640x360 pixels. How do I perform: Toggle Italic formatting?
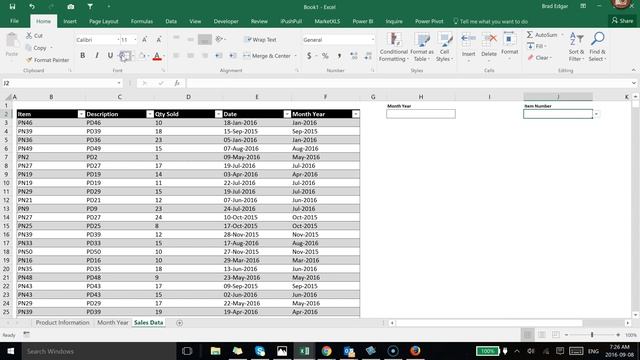(x=97, y=56)
